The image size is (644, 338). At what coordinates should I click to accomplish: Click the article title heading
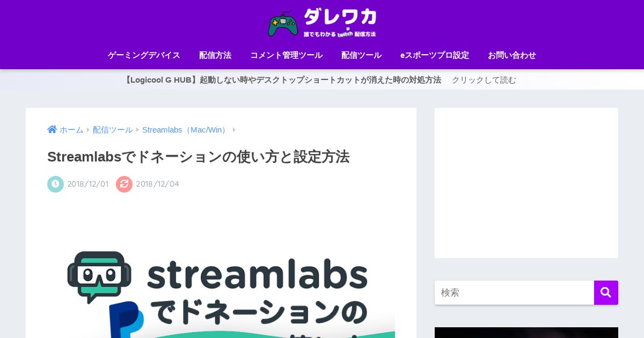click(x=199, y=157)
